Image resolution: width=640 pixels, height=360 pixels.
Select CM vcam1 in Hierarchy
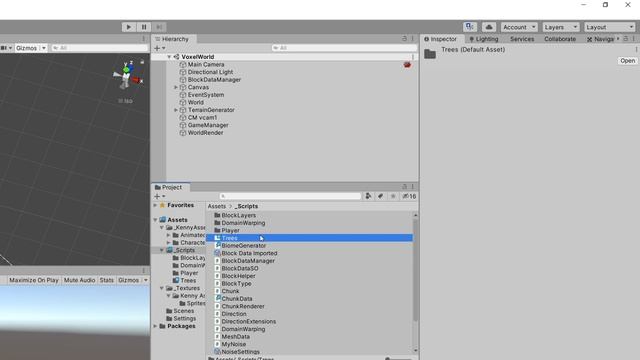[x=202, y=118]
